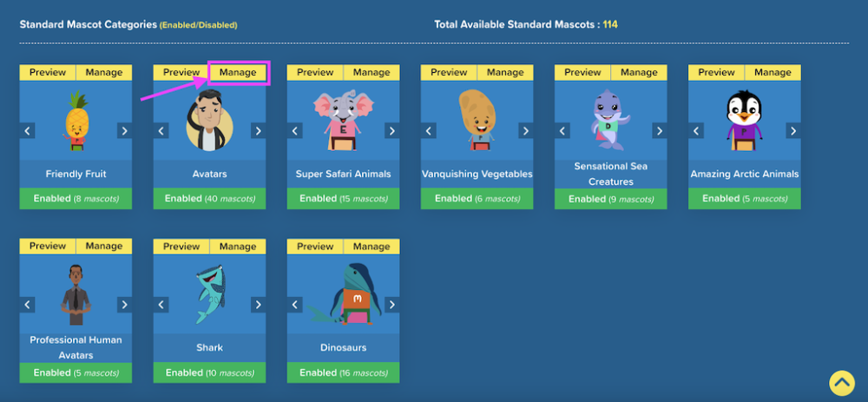Click the dolphin mascot image

point(610,120)
